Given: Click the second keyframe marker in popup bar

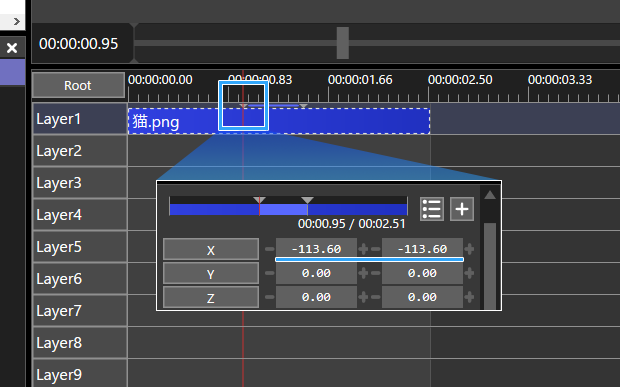Looking at the screenshot, I should (x=307, y=200).
